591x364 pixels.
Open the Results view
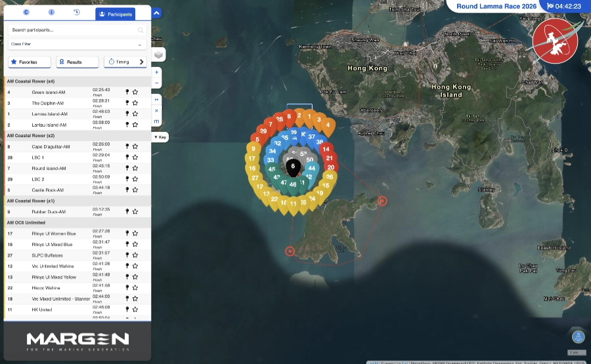[77, 62]
